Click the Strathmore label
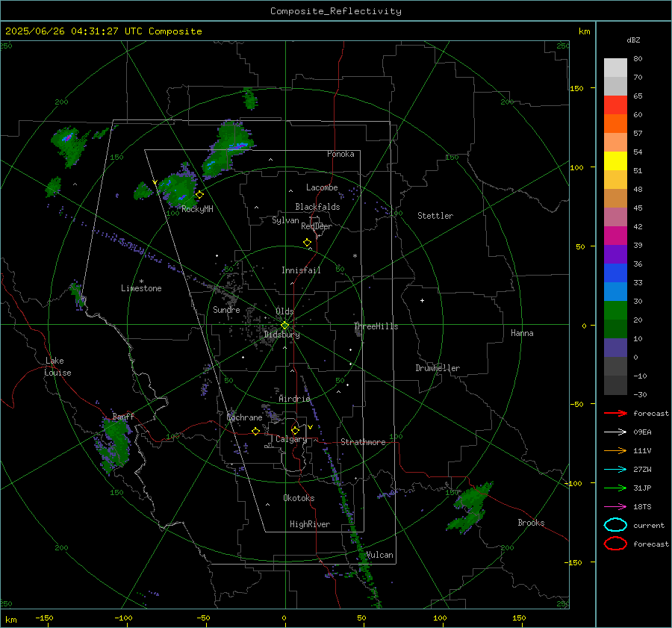 click(363, 442)
